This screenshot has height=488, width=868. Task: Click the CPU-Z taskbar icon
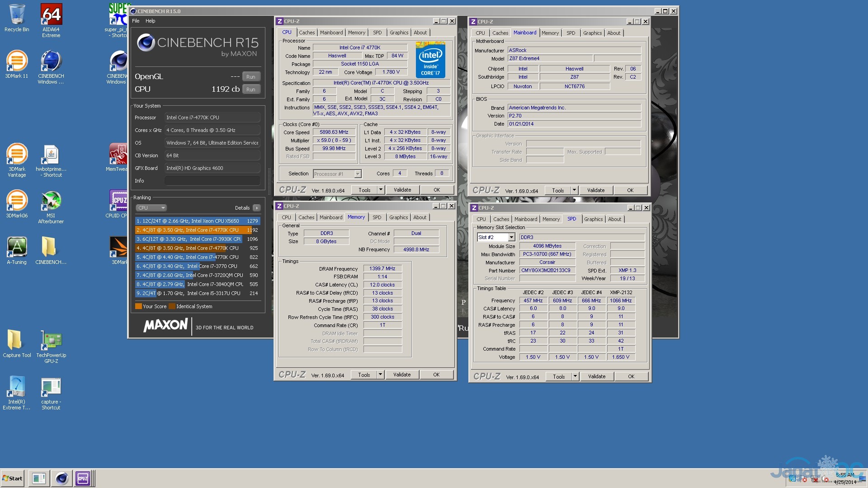[83, 478]
